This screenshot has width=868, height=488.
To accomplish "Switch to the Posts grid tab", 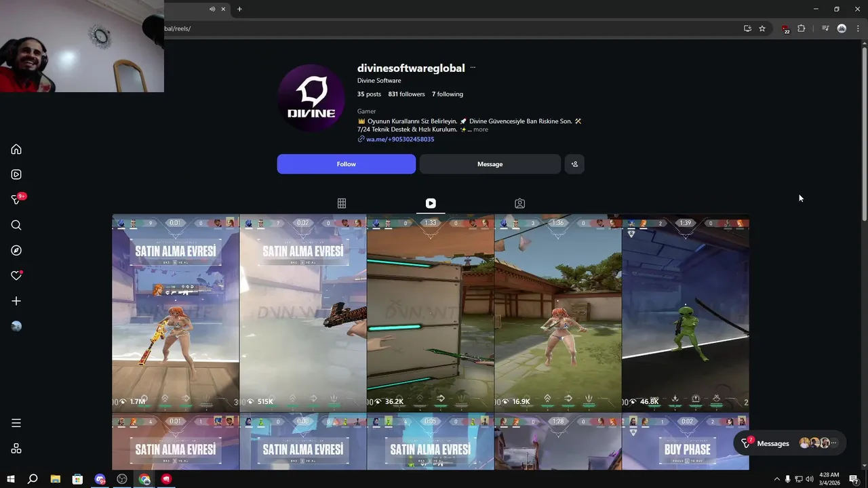I will 342,203.
